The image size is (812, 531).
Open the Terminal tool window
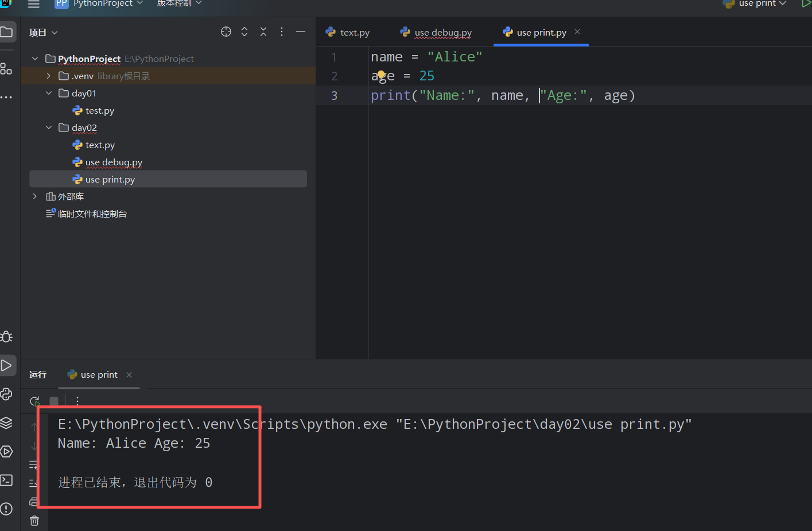click(x=7, y=480)
